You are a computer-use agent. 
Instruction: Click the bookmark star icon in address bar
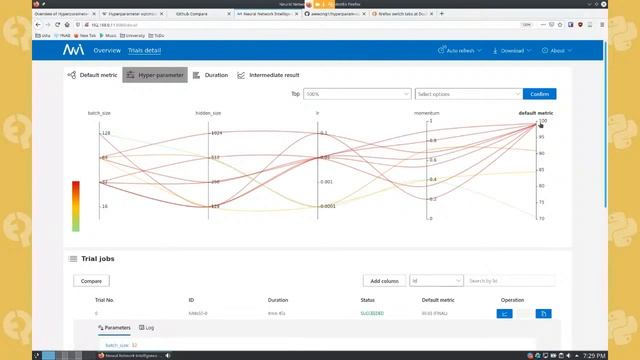(560, 25)
